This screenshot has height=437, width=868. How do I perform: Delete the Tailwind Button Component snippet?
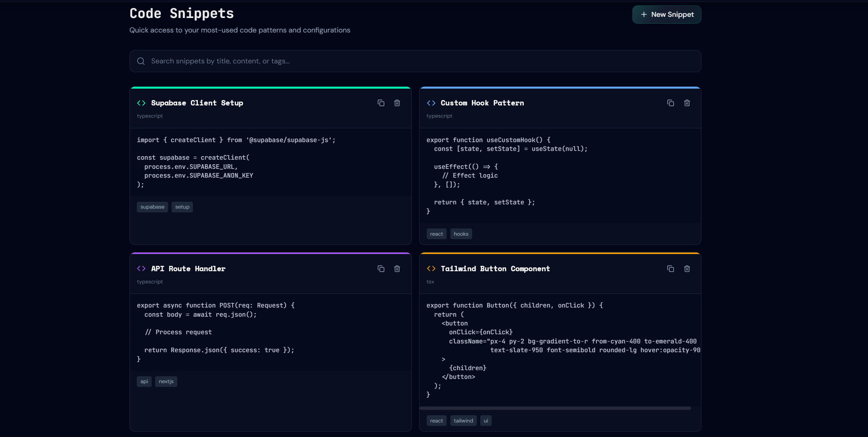click(687, 269)
